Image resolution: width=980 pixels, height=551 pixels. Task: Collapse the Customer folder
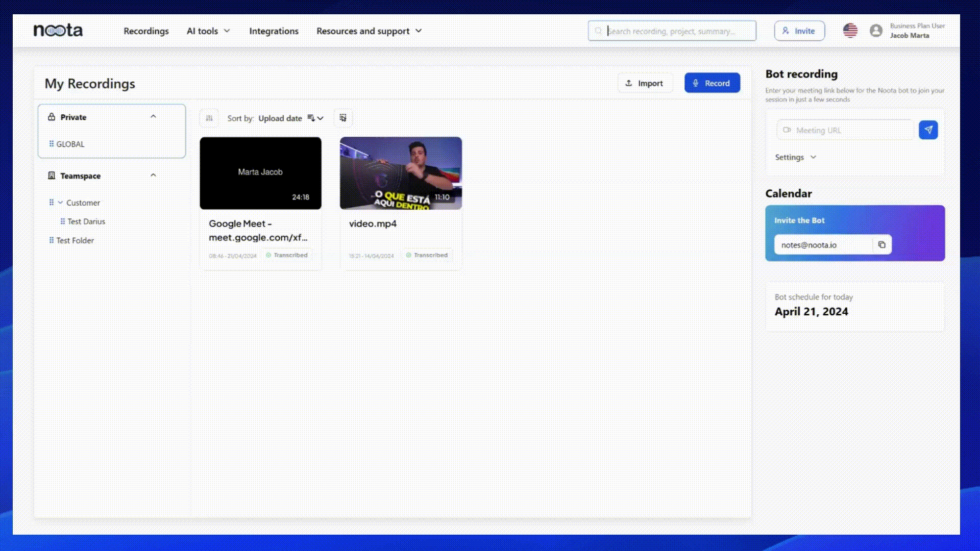click(x=60, y=203)
